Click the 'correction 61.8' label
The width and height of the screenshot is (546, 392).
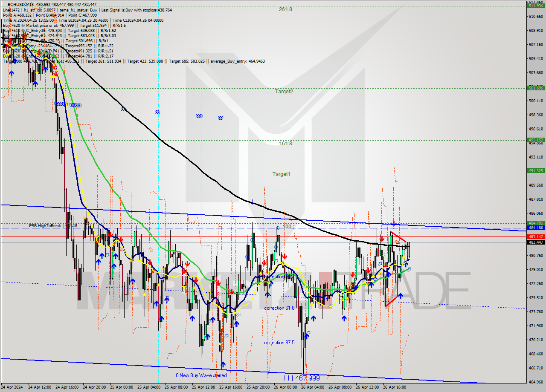(x=279, y=308)
